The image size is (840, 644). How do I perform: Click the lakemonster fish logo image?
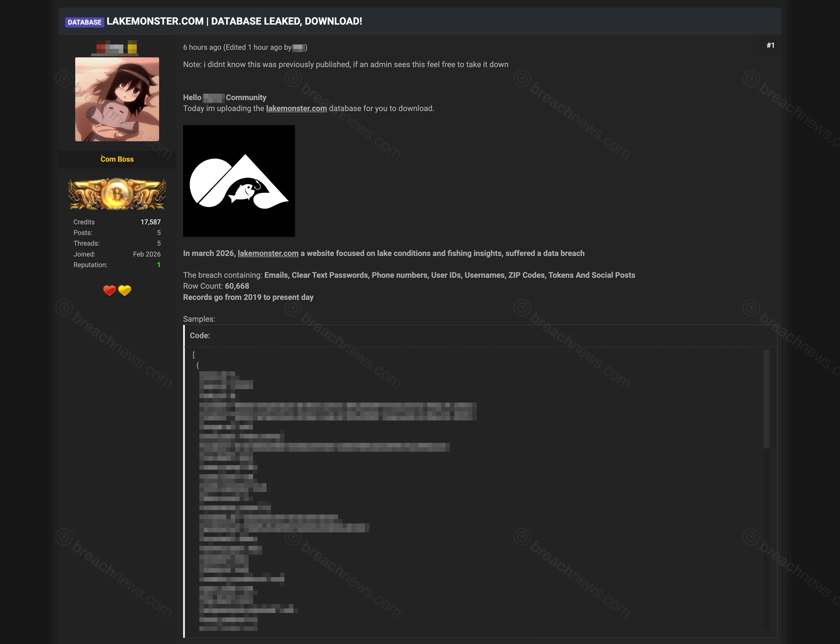click(x=239, y=181)
